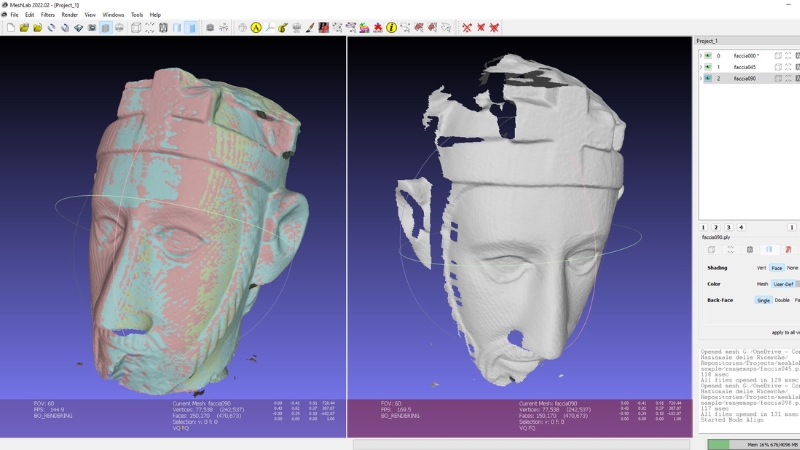Click the Show Layer Dialog icon
Image resolution: width=800 pixels, height=450 pixels.
pos(105,27)
